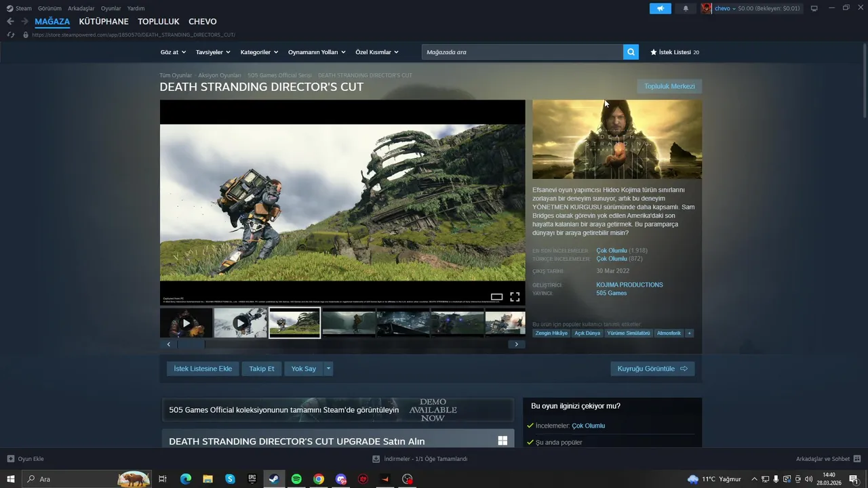Expand the Kategoriler dropdown

pos(259,52)
